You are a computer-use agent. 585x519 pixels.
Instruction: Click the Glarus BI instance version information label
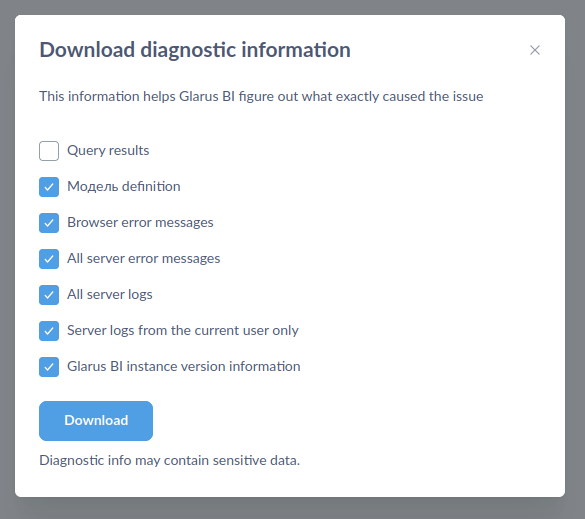click(x=184, y=366)
